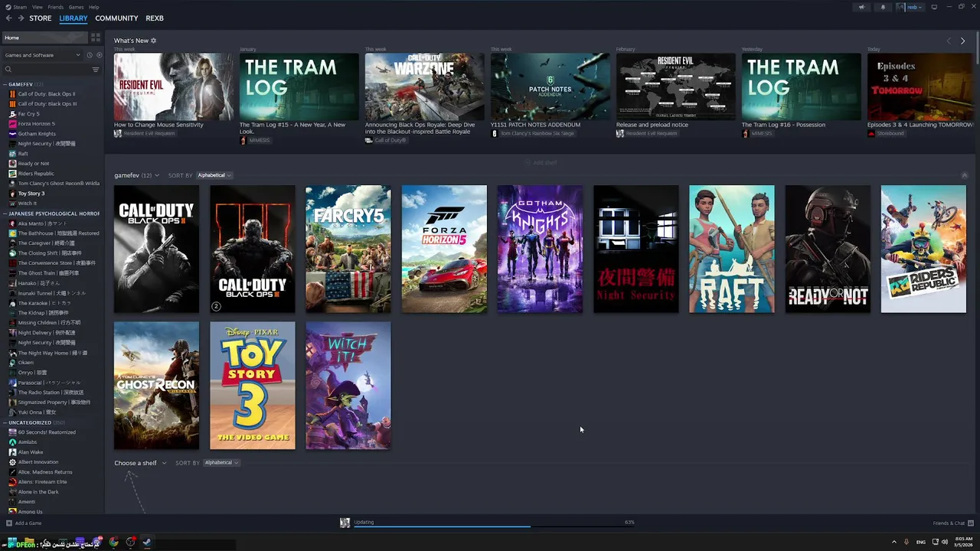
Task: Open the Friends menu
Action: coord(56,7)
